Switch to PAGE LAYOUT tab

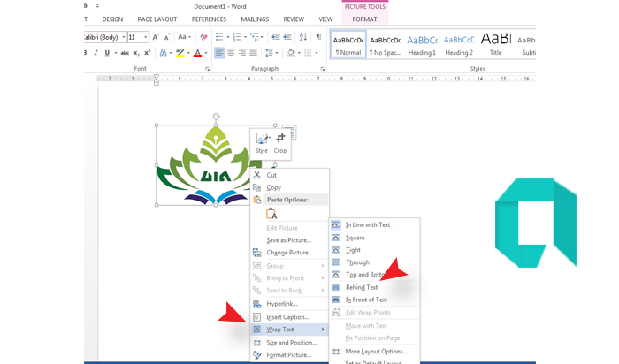tap(157, 19)
